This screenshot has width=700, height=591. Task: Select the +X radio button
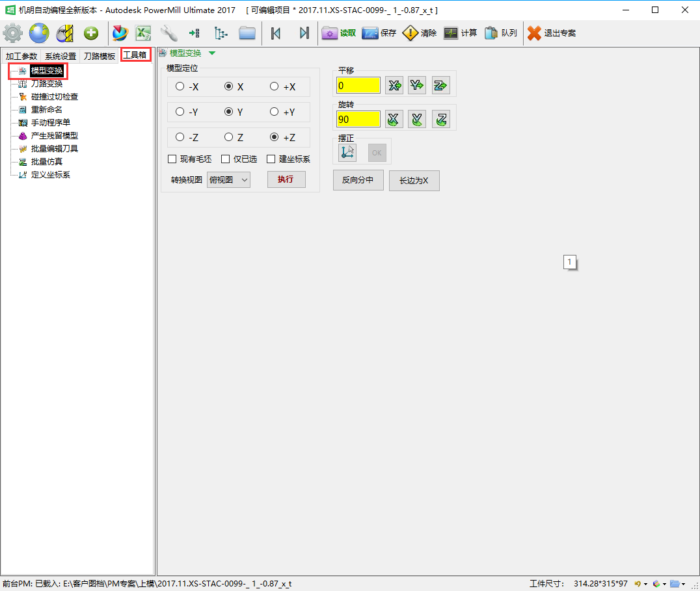pyautogui.click(x=274, y=86)
